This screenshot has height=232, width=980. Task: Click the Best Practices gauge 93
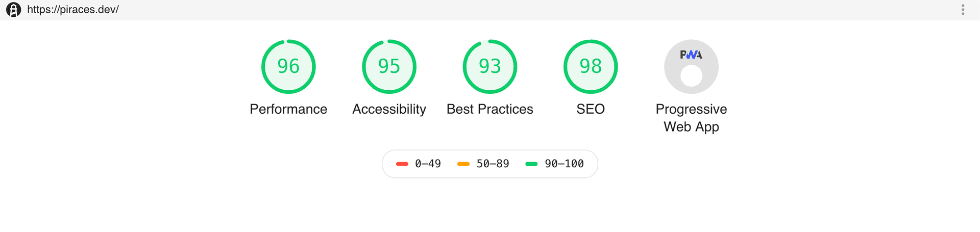pyautogui.click(x=489, y=66)
